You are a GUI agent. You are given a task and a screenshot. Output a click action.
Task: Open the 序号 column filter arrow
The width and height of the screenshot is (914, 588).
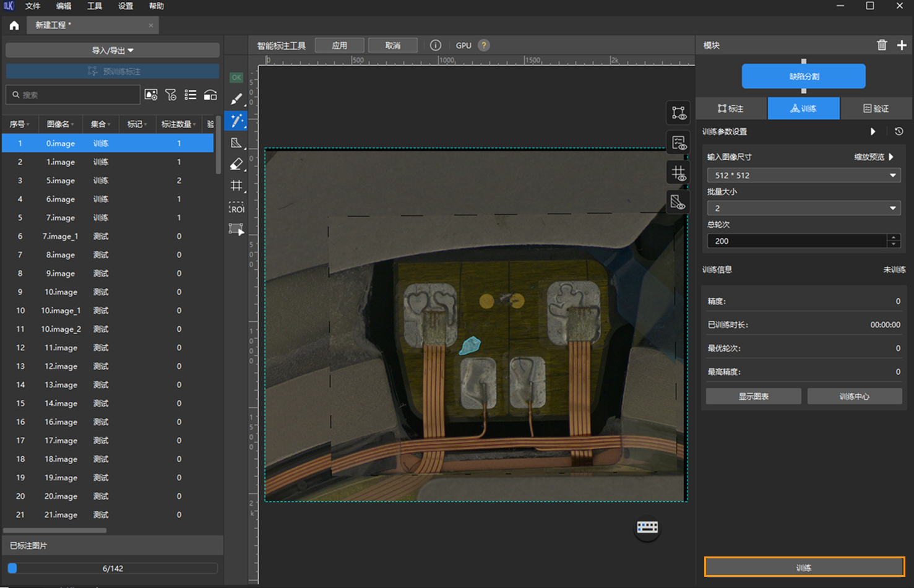tap(28, 124)
